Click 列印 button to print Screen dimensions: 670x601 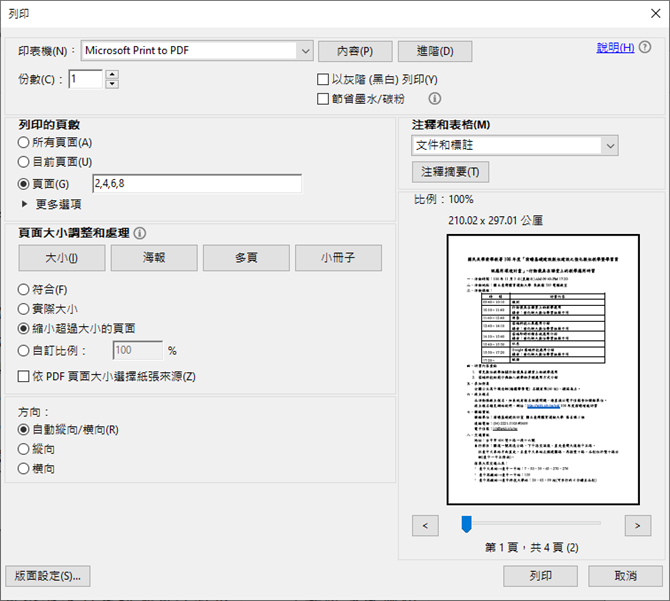541,576
